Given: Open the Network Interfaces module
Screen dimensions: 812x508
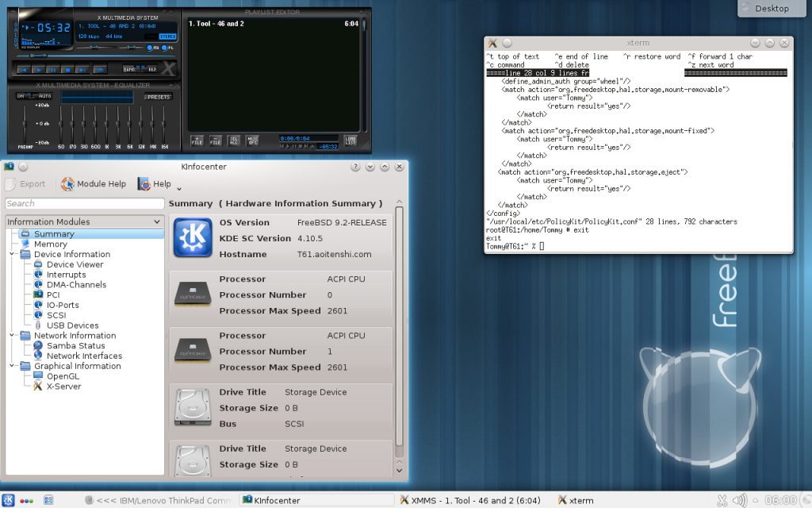Looking at the screenshot, I should tap(84, 356).
